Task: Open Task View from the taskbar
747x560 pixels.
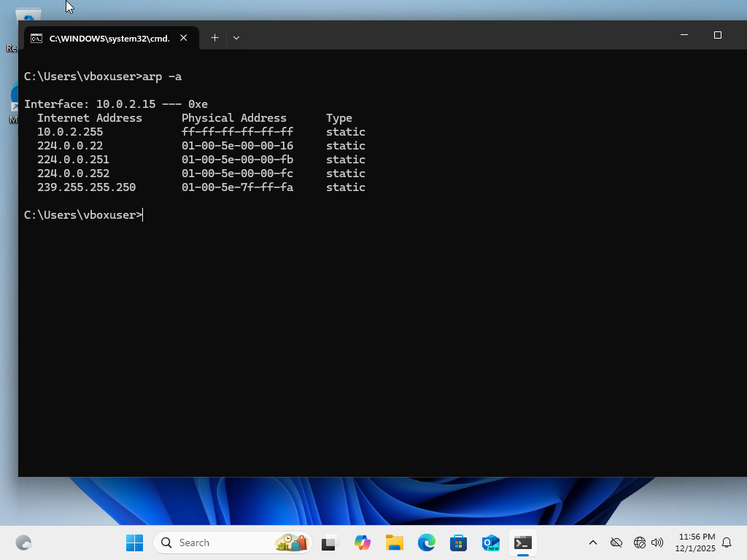Action: (x=328, y=542)
